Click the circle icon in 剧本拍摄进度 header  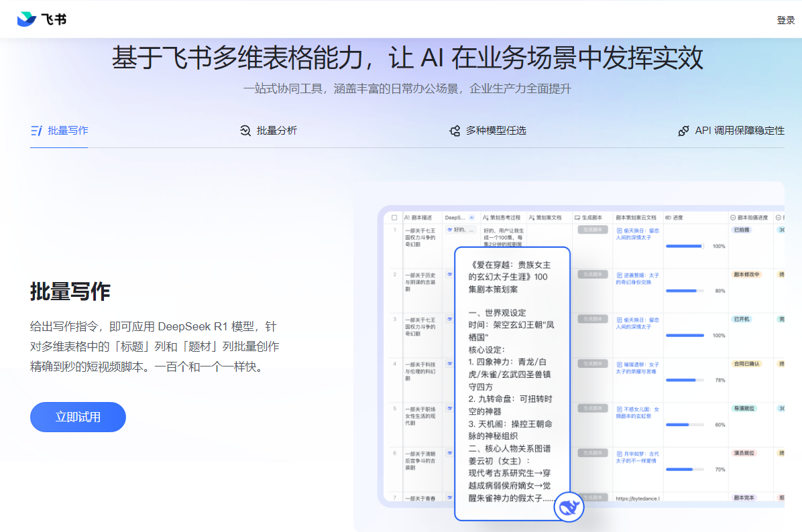tap(732, 216)
